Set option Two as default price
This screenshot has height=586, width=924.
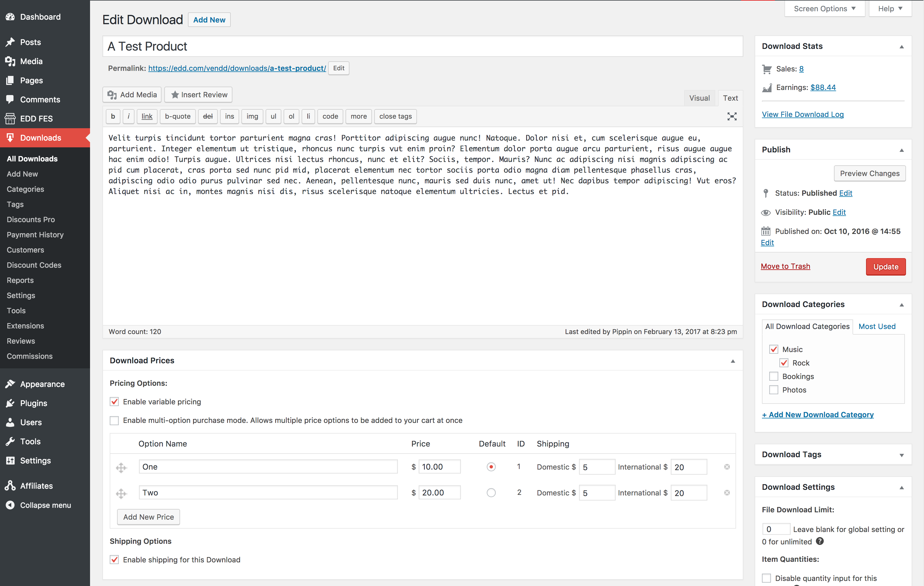[x=491, y=493]
